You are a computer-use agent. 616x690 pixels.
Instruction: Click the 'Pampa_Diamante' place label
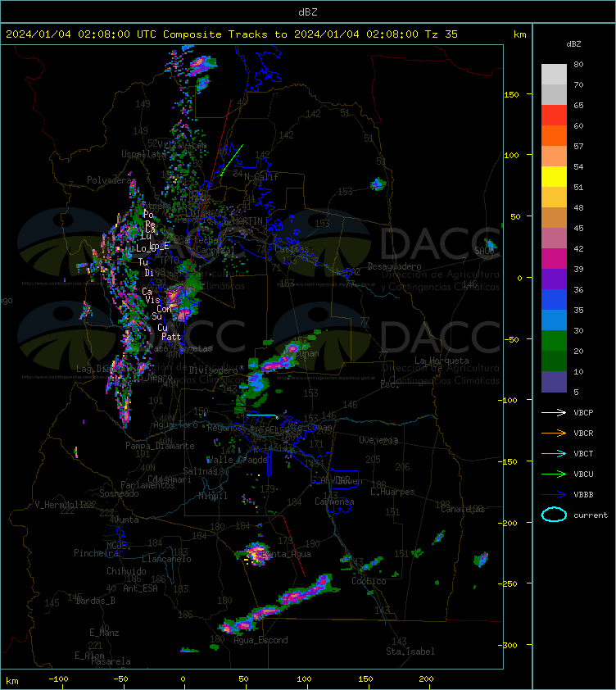coord(160,446)
